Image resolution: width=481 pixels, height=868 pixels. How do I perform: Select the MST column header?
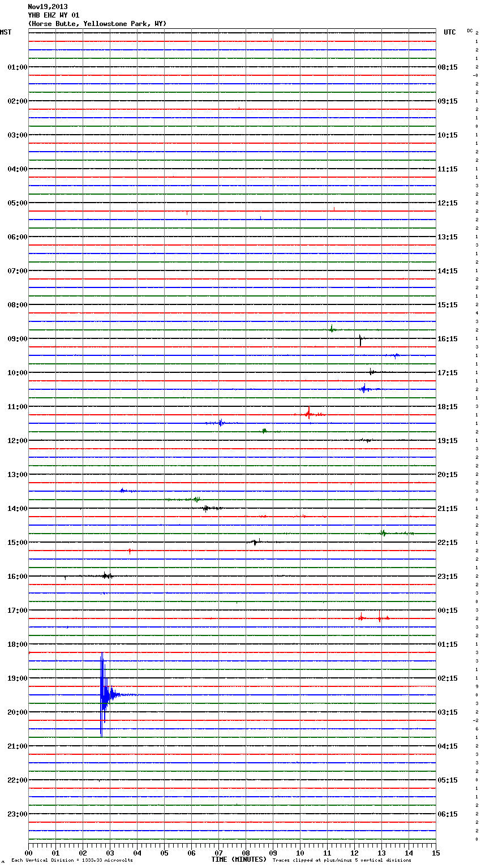[6, 32]
